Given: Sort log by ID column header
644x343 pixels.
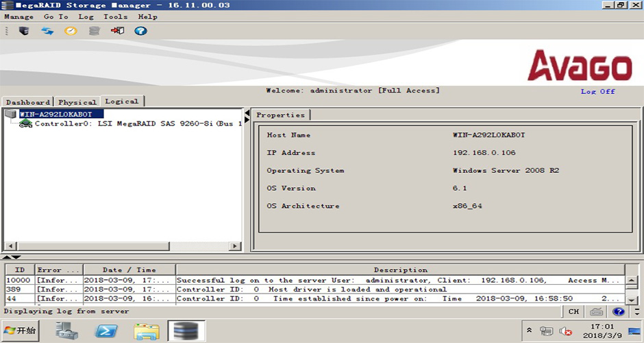Looking at the screenshot, I should [x=20, y=270].
